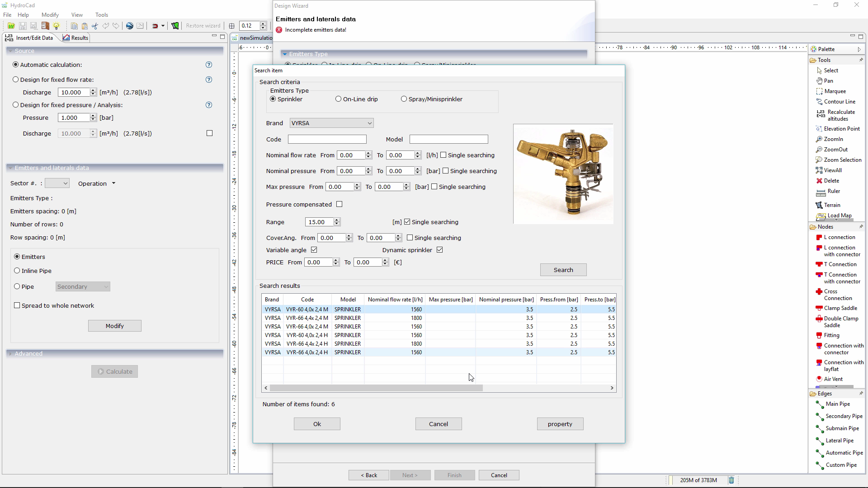Open the Brand dropdown showing VYRSA
This screenshot has height=488, width=868.
(x=331, y=123)
